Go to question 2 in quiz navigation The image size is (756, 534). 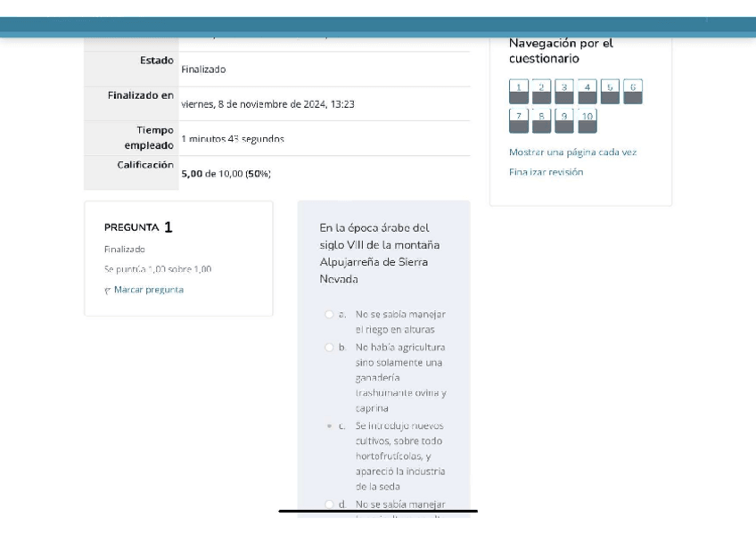541,92
